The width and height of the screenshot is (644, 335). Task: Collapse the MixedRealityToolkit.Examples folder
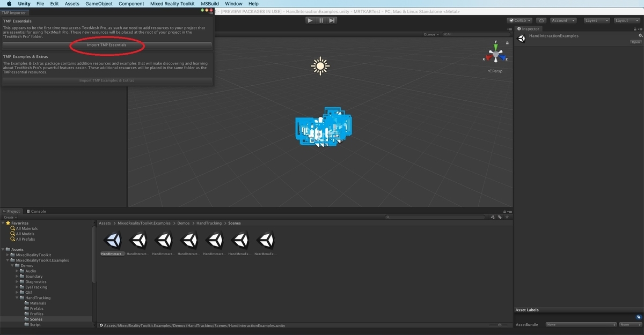tap(8, 260)
